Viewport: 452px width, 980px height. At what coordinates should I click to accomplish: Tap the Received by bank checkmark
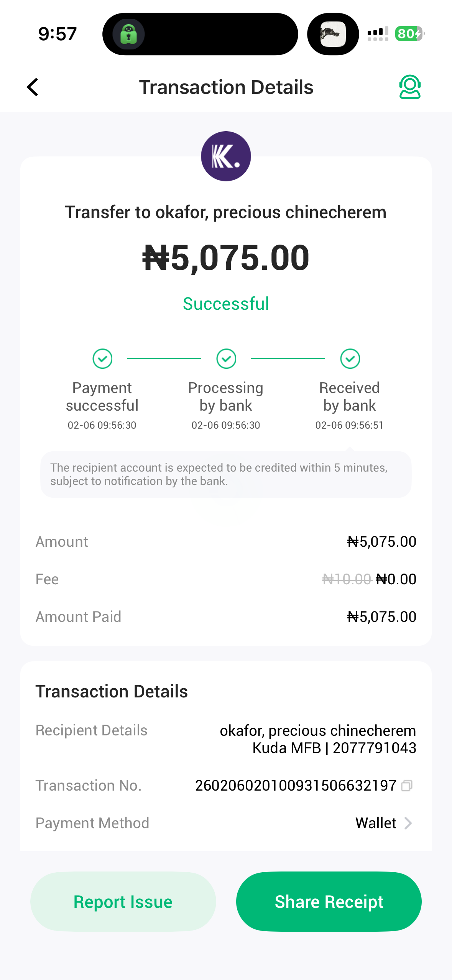350,359
